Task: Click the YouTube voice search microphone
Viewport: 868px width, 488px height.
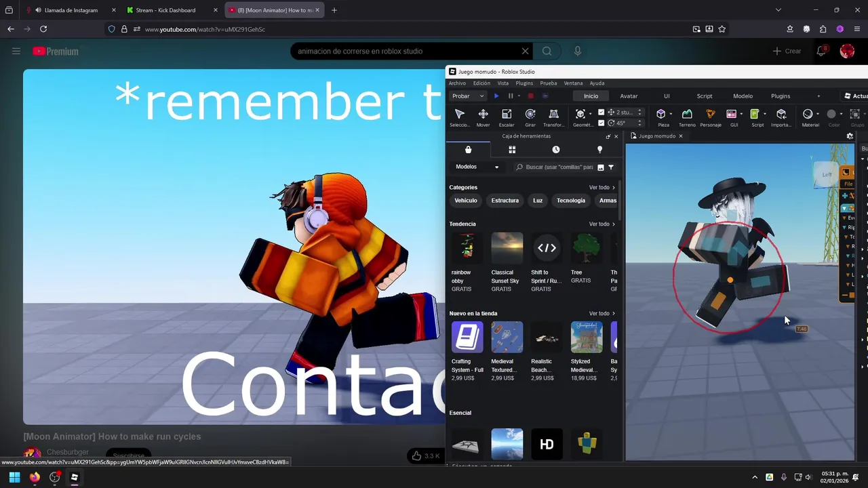Action: point(578,51)
